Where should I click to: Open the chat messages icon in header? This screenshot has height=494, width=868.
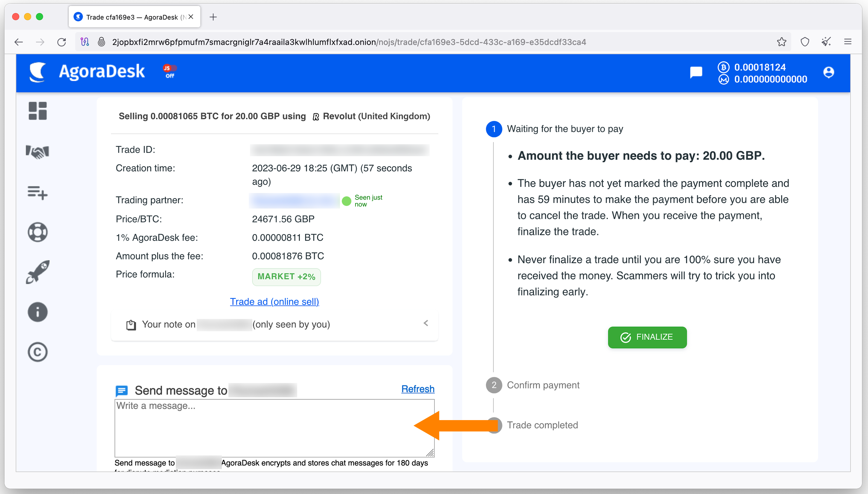click(x=696, y=72)
